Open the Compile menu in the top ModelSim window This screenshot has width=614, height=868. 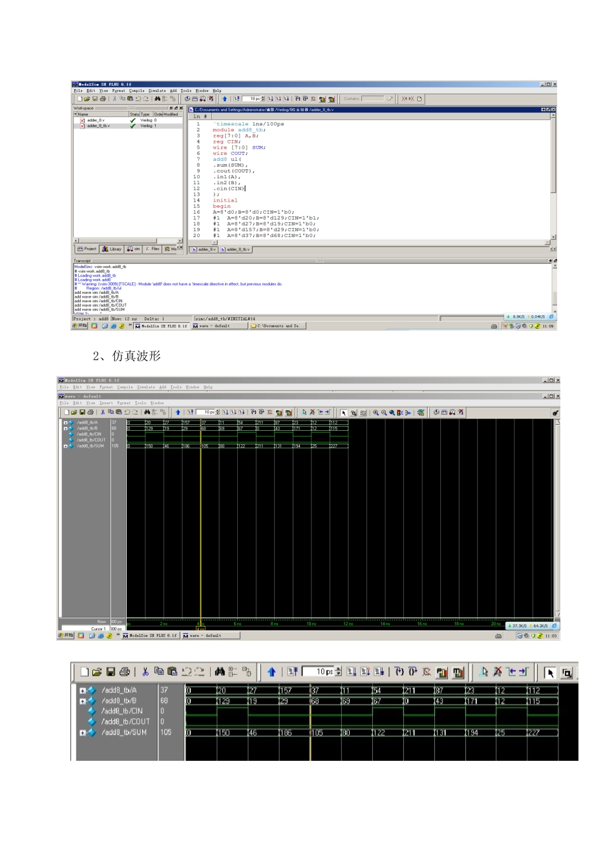(x=136, y=90)
